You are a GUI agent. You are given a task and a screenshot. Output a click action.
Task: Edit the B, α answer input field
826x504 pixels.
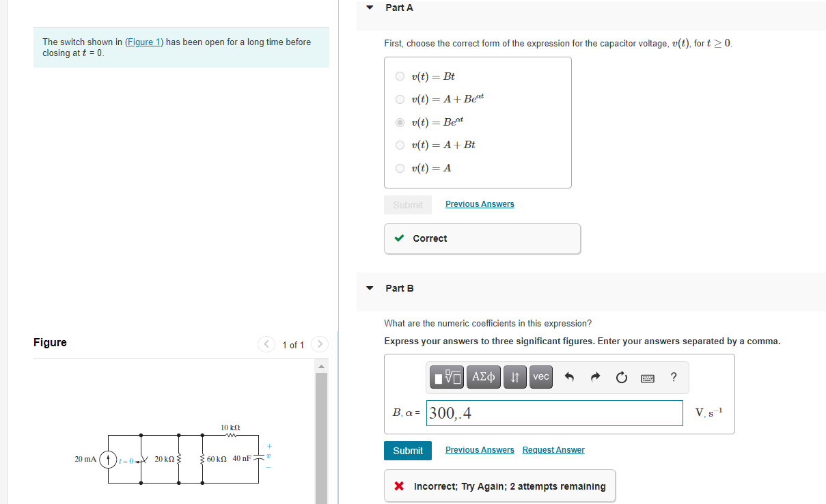555,412
